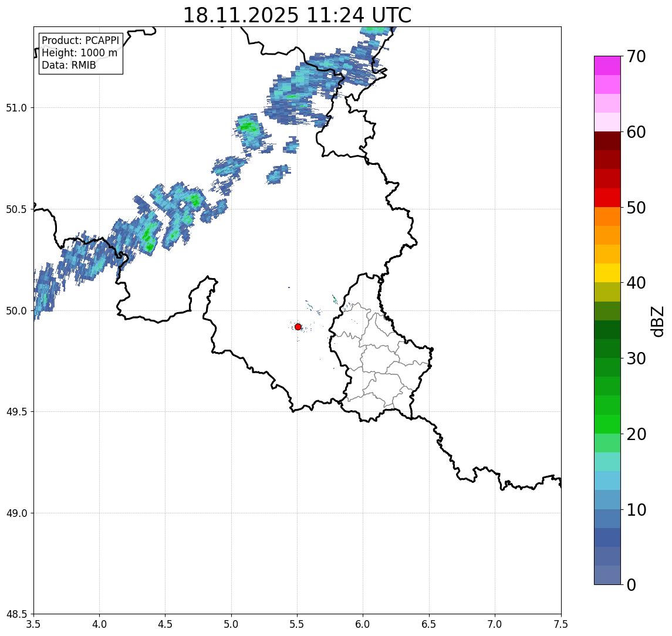Click the latitude tick label 50.0
The height and width of the screenshot is (636, 672).
click(16, 311)
